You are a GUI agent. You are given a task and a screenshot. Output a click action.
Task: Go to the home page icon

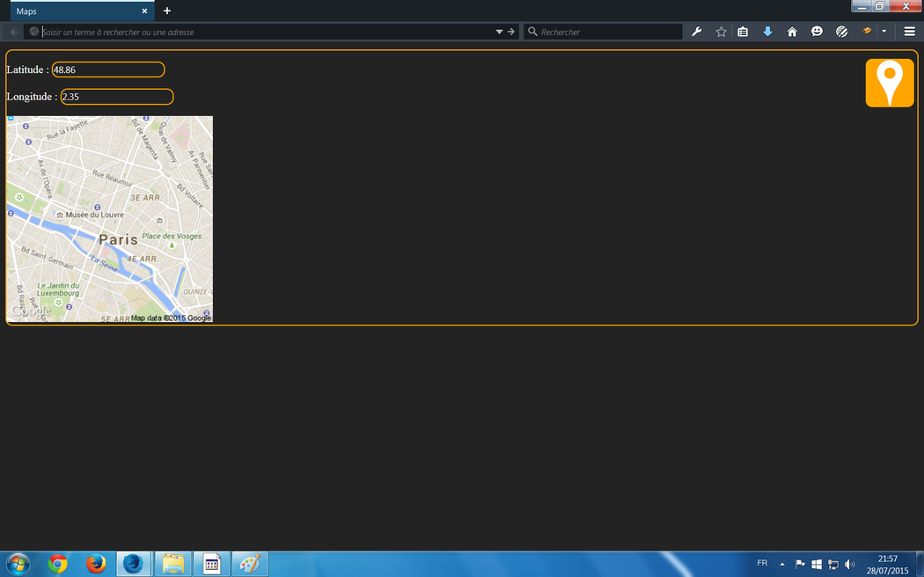[x=792, y=32]
